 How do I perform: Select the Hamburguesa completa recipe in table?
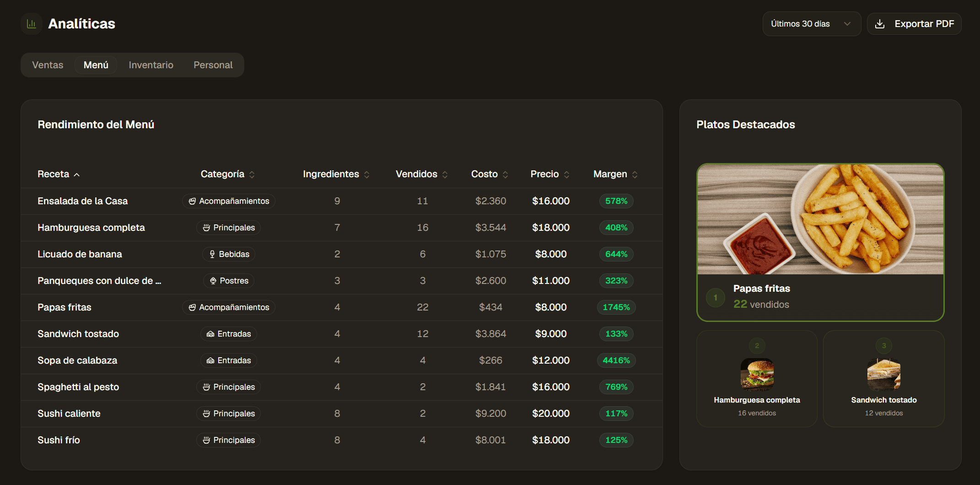pyautogui.click(x=91, y=228)
